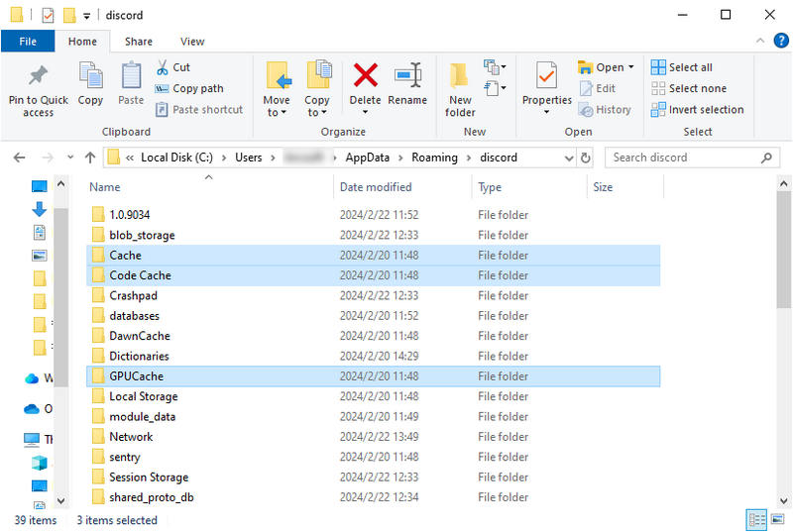This screenshot has height=532, width=793.
Task: Click Downloads arrow in navigation pane
Action: pyautogui.click(x=40, y=209)
